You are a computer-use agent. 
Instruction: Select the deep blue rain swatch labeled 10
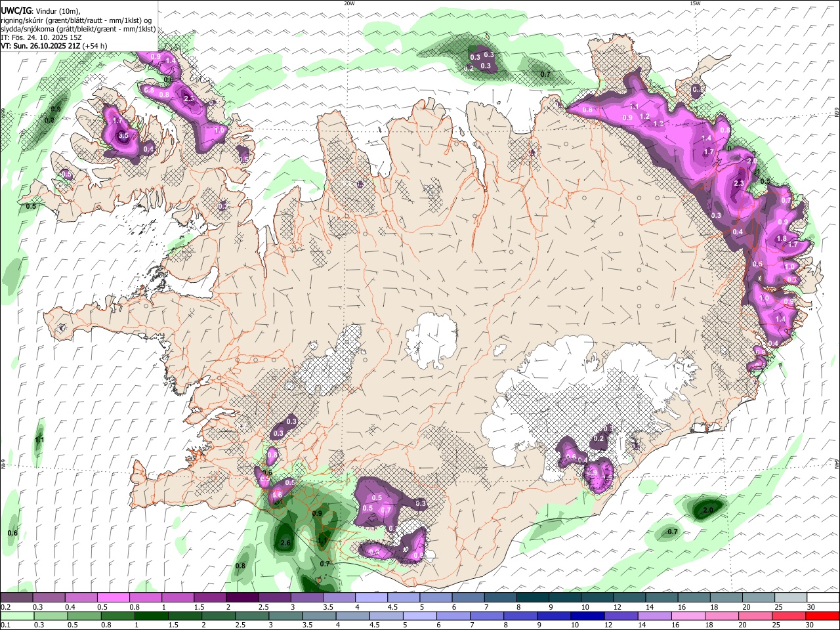[587, 616]
